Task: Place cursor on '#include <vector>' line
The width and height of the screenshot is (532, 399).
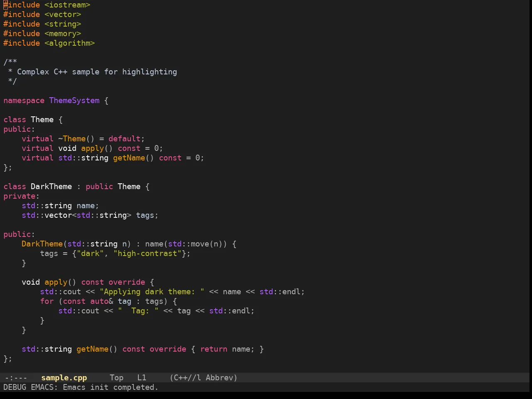Action: tap(42, 15)
